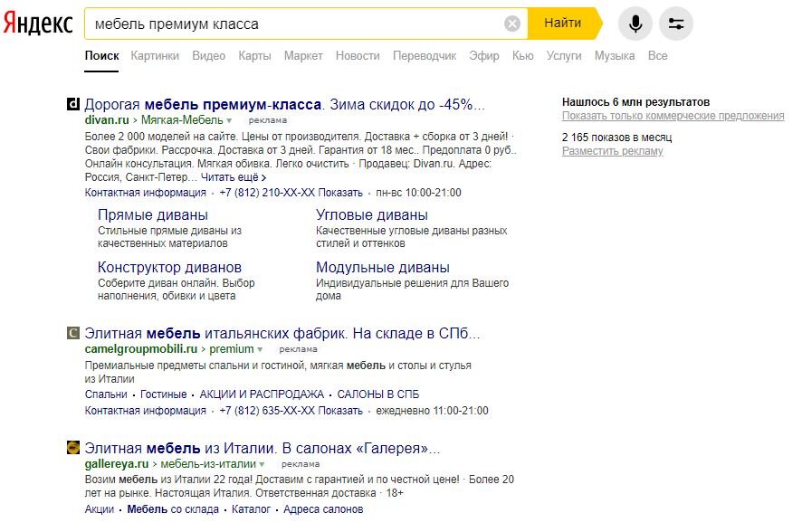Viewport: 802px width, 532px height.
Task: Open camelgroupmobili Контактная информация link
Action: 145,411
